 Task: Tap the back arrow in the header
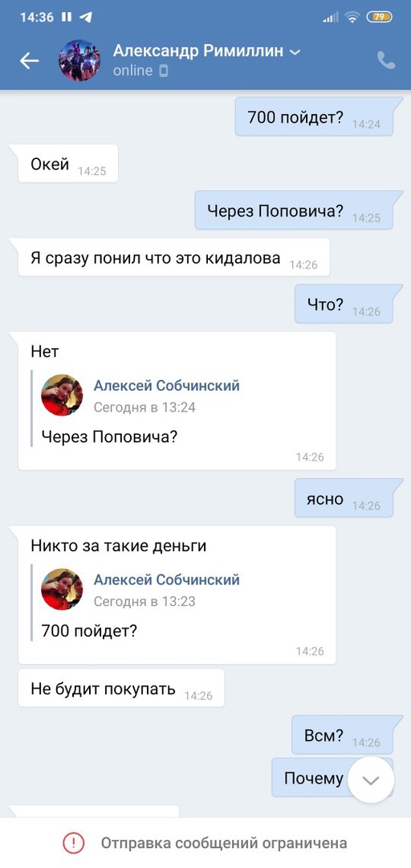point(29,60)
